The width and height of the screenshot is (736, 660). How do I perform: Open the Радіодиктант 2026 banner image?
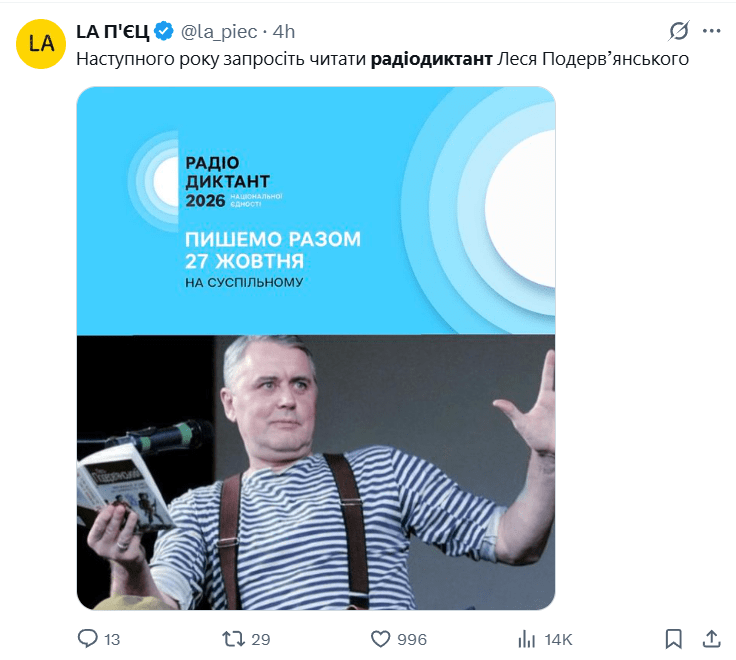pos(316,211)
